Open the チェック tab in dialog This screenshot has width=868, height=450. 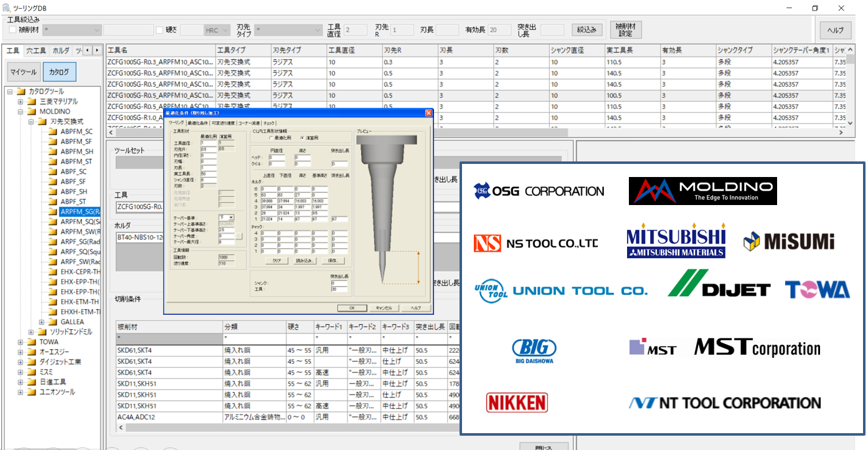[268, 123]
